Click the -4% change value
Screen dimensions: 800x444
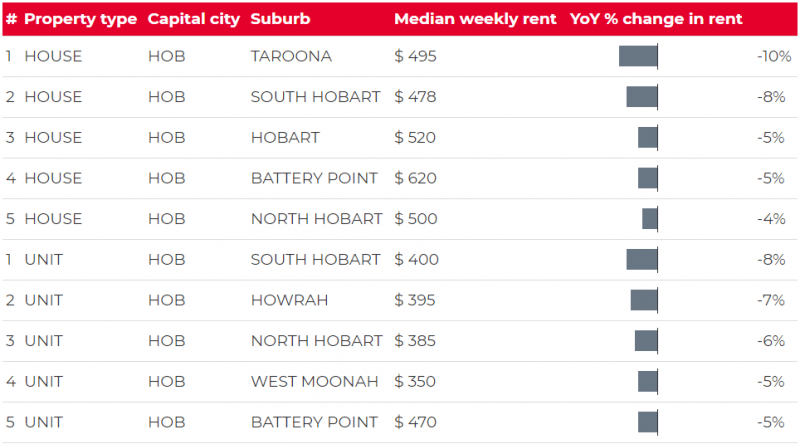pyautogui.click(x=771, y=219)
